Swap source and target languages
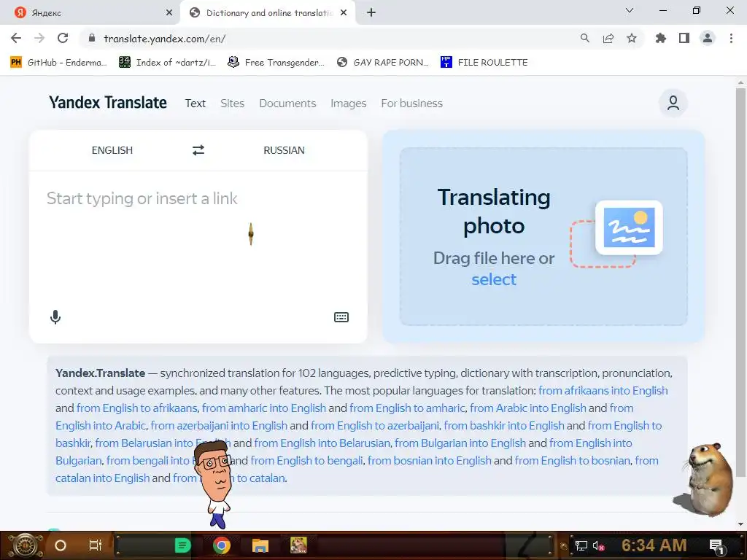 [198, 150]
